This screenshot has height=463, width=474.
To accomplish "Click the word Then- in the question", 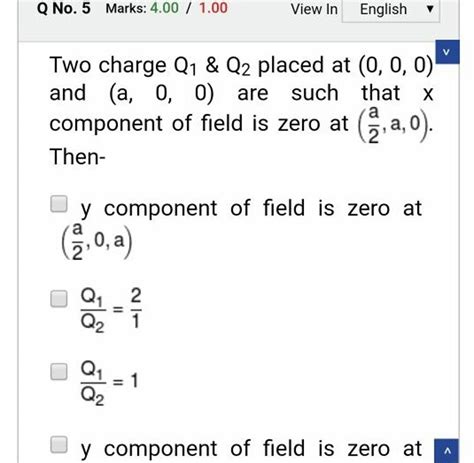I will tap(77, 156).
